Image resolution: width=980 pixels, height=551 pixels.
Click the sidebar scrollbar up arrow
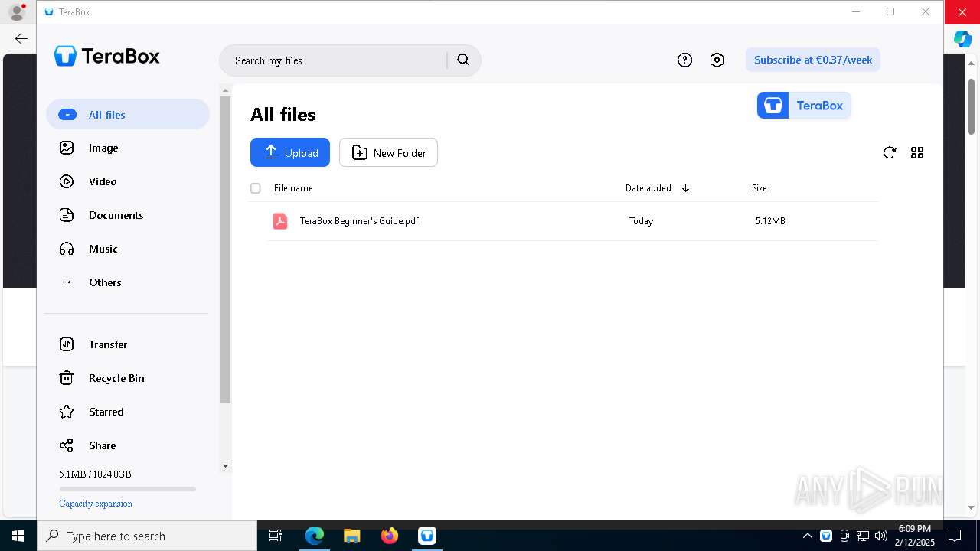[225, 91]
